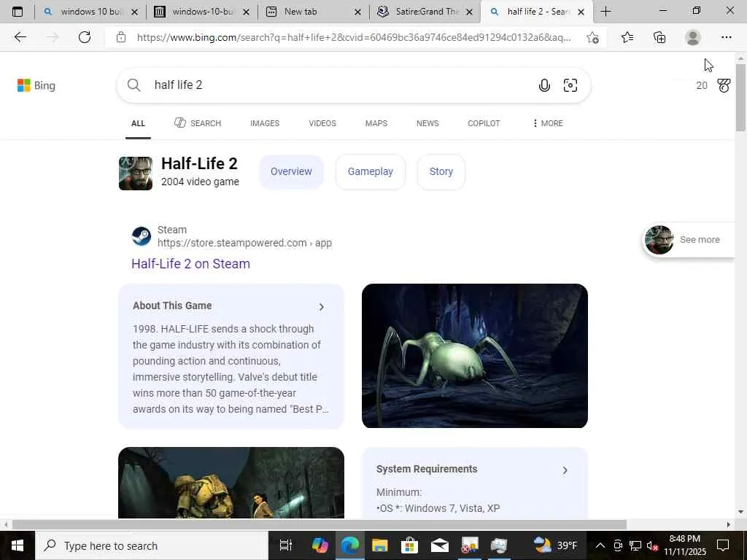Add this page to favorites
This screenshot has height=560, width=747.
tap(592, 37)
